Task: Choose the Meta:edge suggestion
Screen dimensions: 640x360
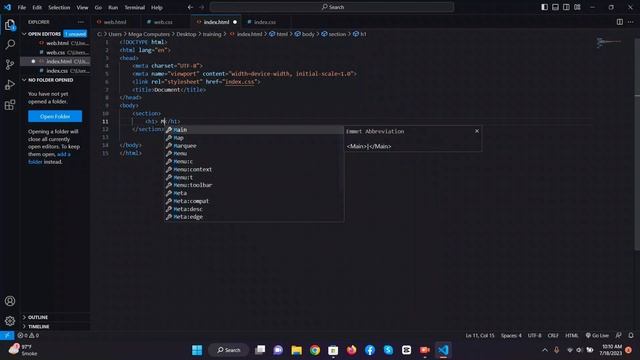Action: click(x=254, y=217)
